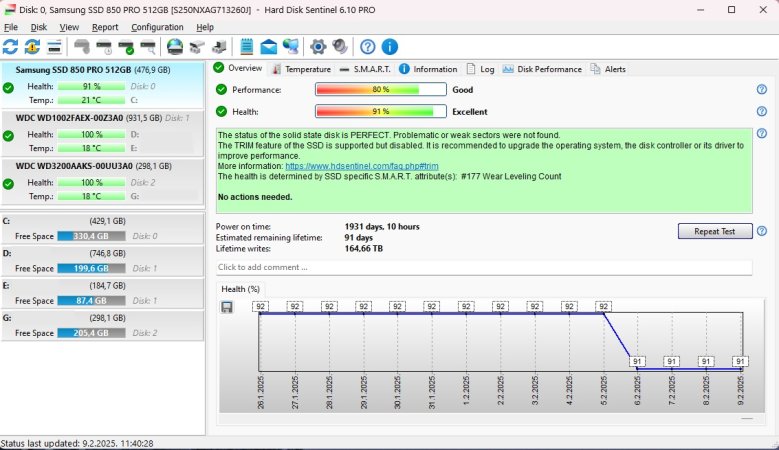
Task: Switch to the Information tab
Action: click(x=428, y=69)
